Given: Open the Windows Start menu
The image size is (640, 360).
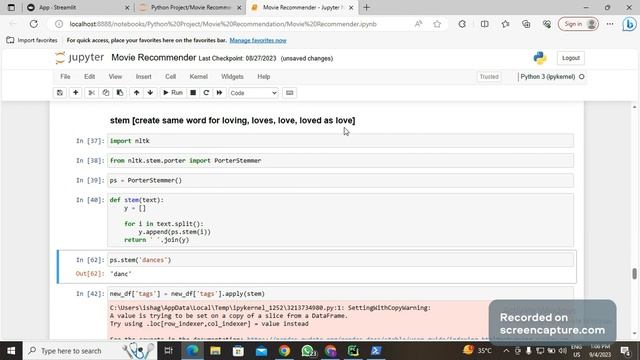Looking at the screenshot, I should (11, 351).
